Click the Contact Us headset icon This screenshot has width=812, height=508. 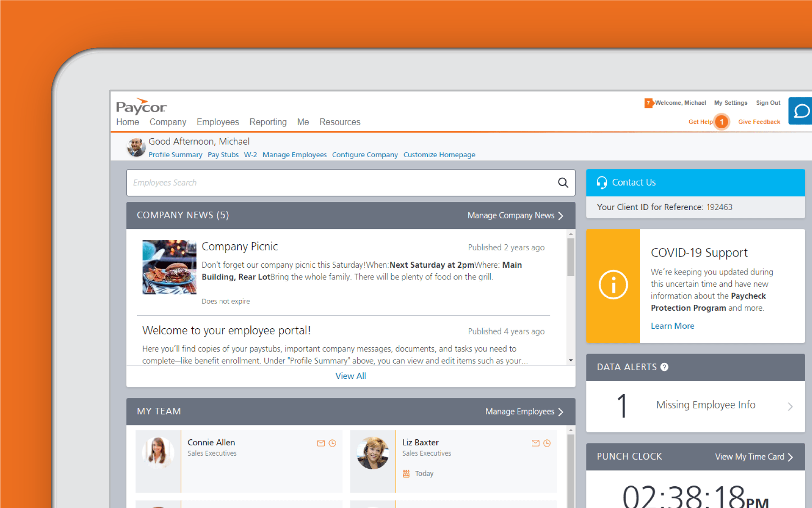[602, 182]
